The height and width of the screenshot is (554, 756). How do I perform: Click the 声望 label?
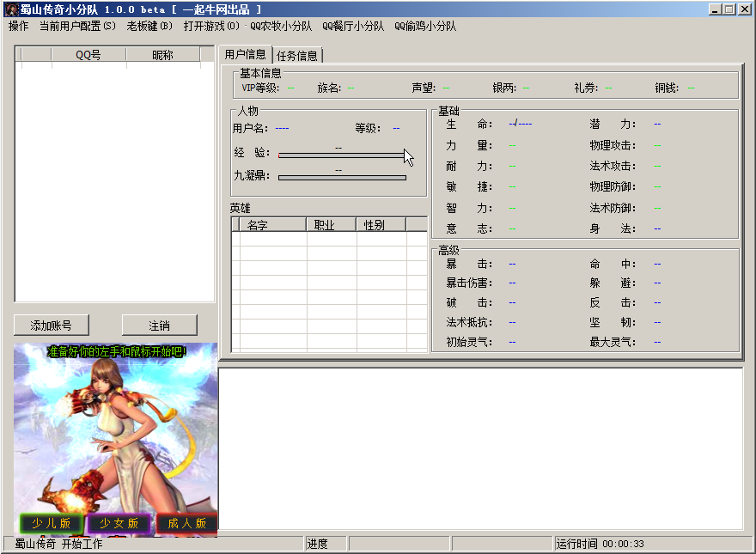(424, 88)
